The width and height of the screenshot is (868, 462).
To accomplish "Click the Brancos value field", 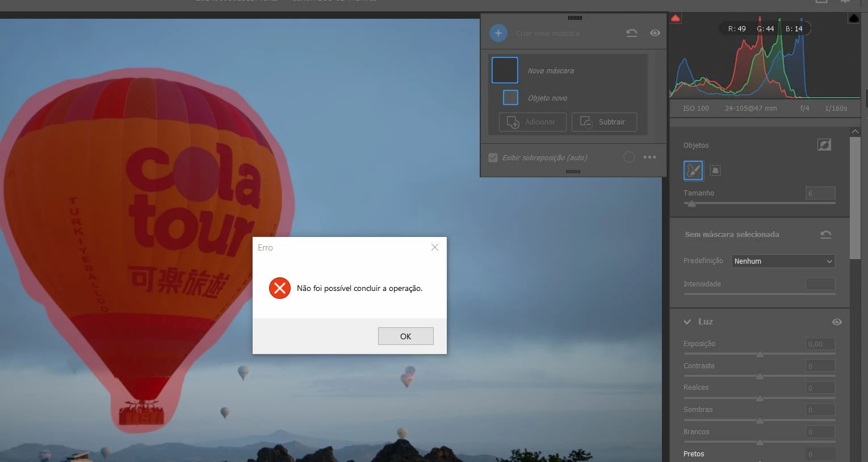I will click(820, 432).
